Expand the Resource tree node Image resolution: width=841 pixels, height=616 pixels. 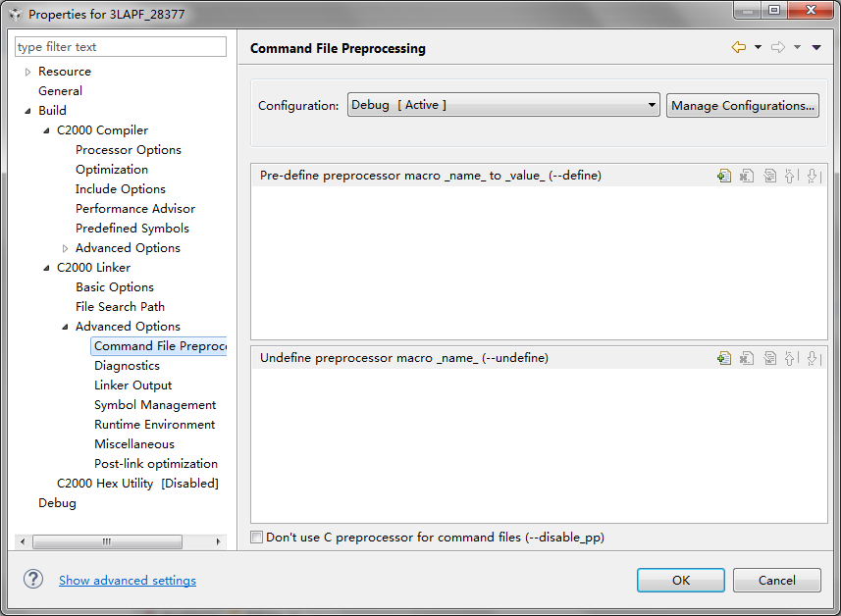(x=28, y=72)
